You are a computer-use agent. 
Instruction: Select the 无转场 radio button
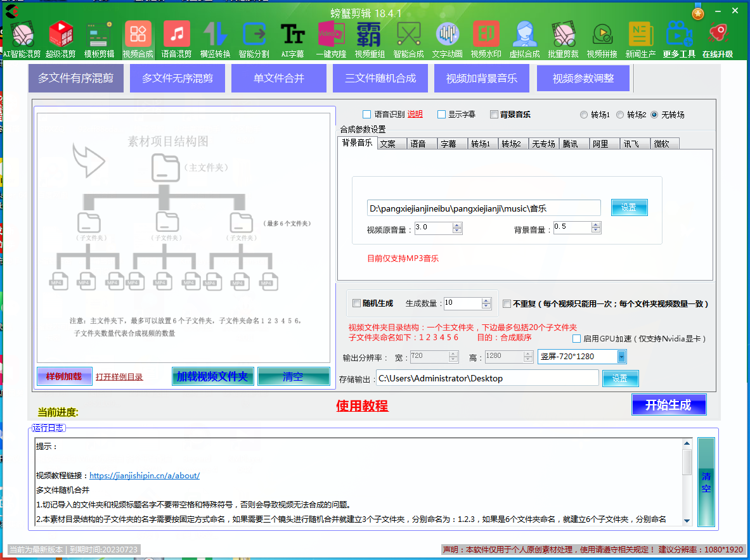[654, 115]
